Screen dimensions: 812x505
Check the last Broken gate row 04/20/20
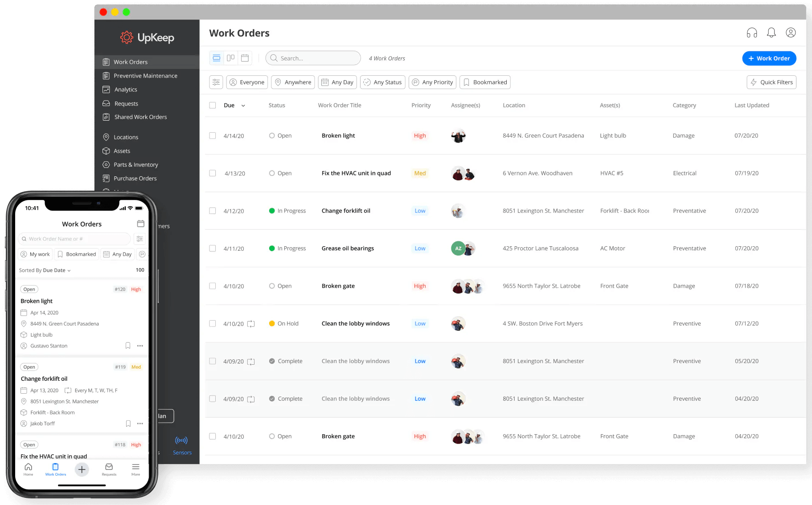click(213, 436)
